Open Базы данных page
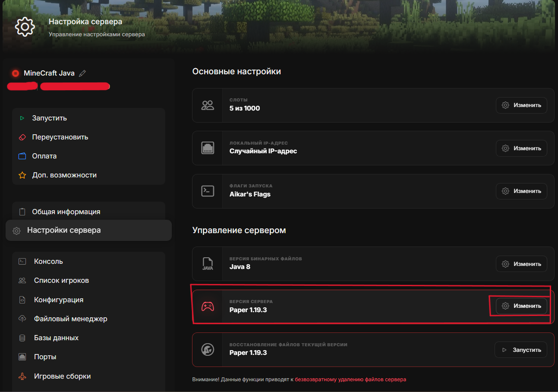The height and width of the screenshot is (392, 558). pos(88,338)
